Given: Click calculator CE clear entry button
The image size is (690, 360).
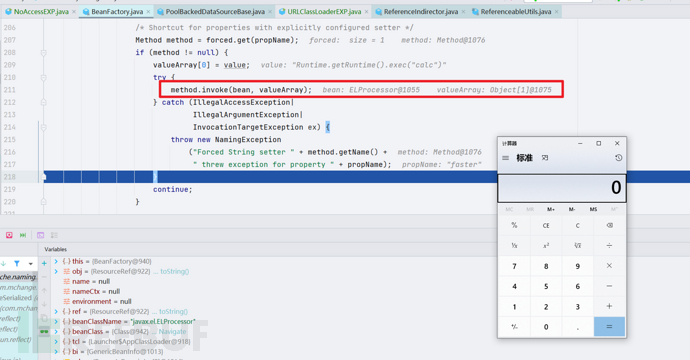Looking at the screenshot, I should pos(546,225).
